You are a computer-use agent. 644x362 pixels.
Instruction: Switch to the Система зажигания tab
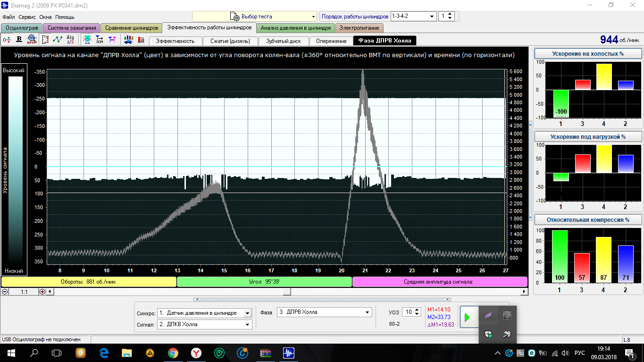click(x=72, y=28)
